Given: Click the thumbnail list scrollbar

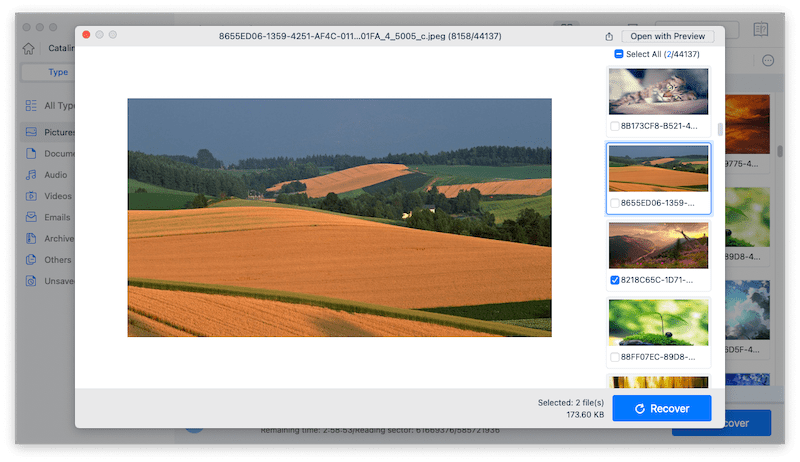Looking at the screenshot, I should [720, 129].
